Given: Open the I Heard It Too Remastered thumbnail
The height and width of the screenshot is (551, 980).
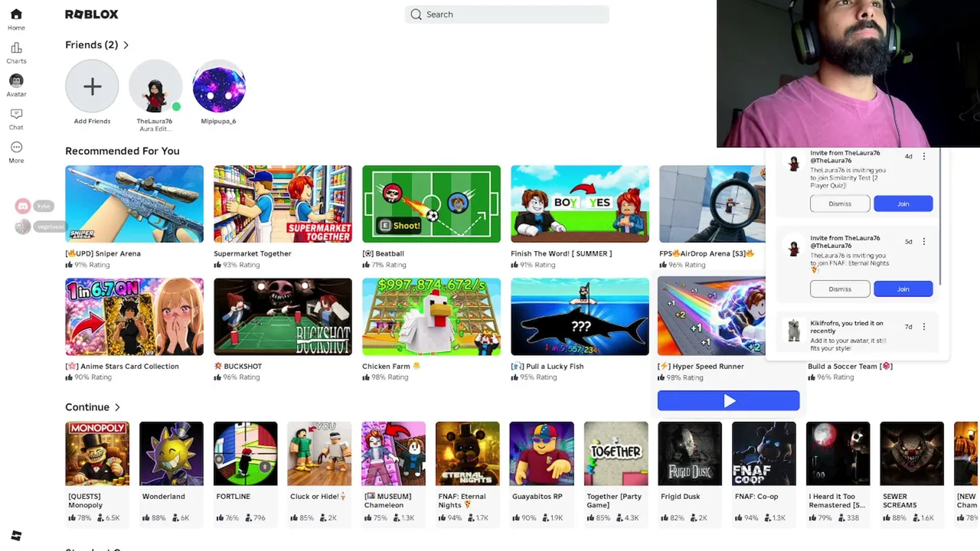Looking at the screenshot, I should pyautogui.click(x=838, y=454).
